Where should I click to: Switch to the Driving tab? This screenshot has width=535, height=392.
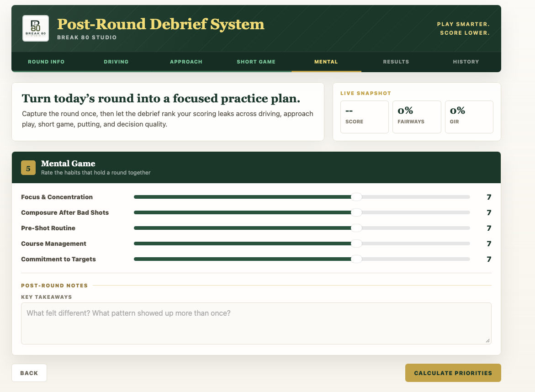click(x=117, y=62)
